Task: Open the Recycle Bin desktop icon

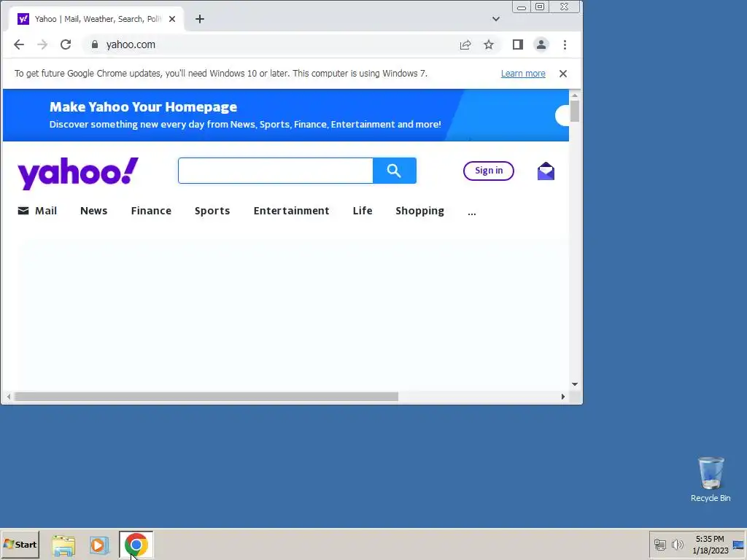Action: [x=711, y=480]
